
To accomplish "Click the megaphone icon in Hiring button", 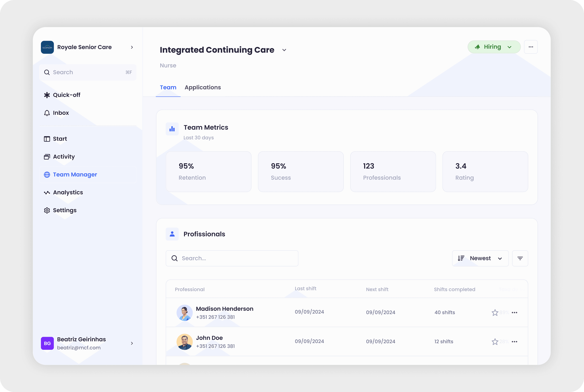I will tap(478, 47).
